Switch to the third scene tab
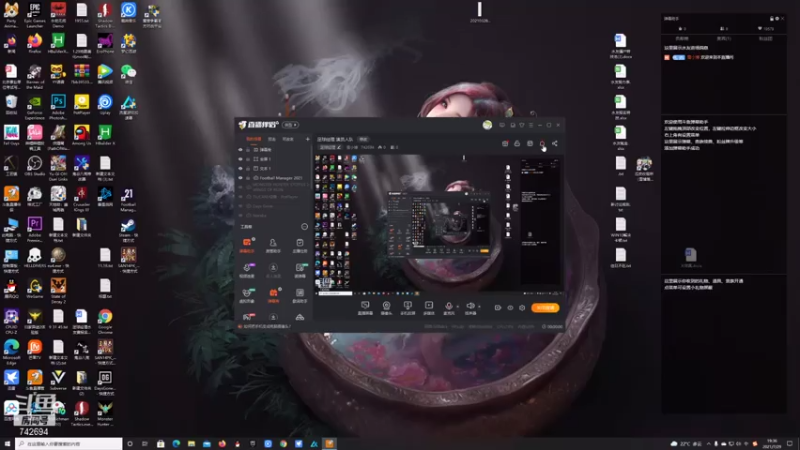The image size is (800, 450). pos(288,139)
